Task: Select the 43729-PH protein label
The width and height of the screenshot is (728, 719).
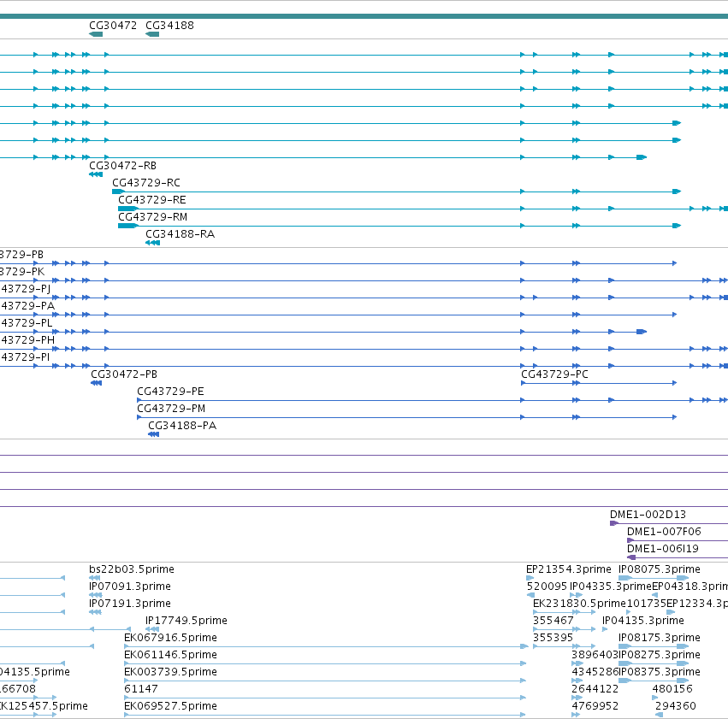Action: point(27,340)
